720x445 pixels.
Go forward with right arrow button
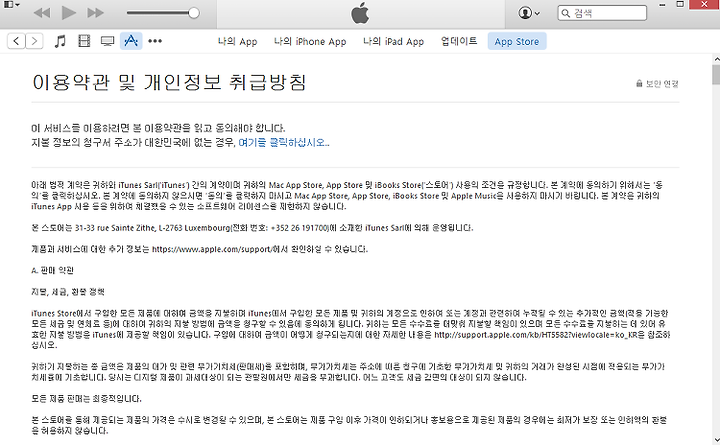point(34,41)
